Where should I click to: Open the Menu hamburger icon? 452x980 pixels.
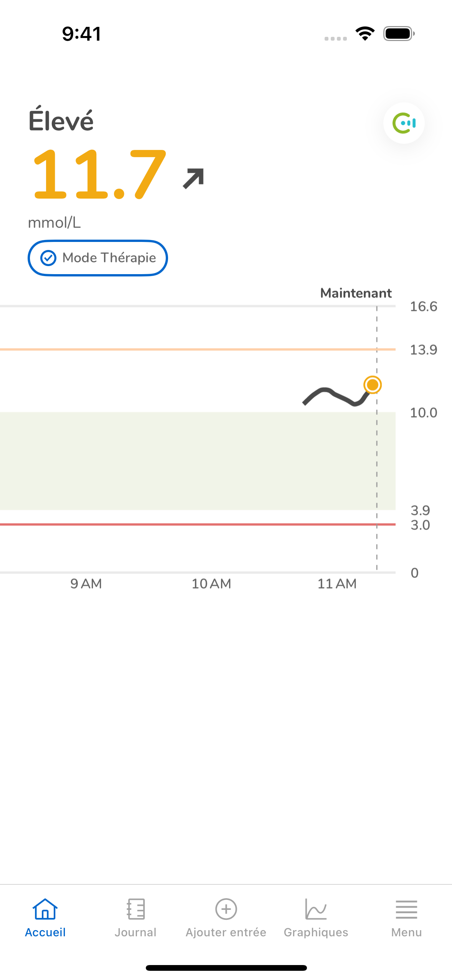pos(406,909)
